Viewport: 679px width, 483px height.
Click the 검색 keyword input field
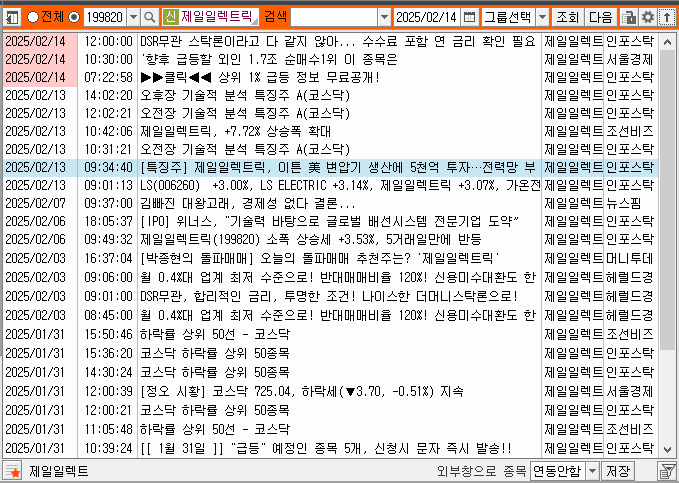pos(334,17)
